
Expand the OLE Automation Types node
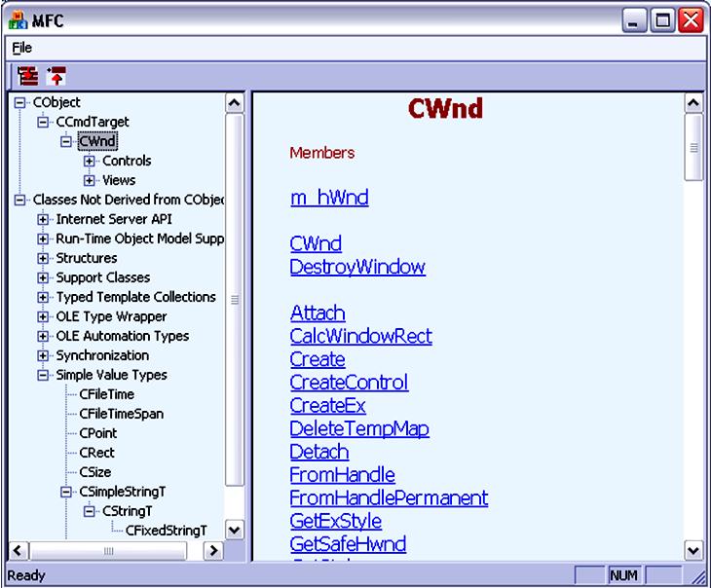click(x=43, y=336)
